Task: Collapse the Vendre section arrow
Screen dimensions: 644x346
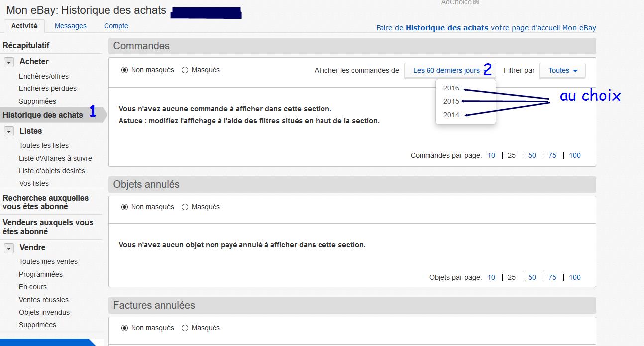Action: point(8,248)
